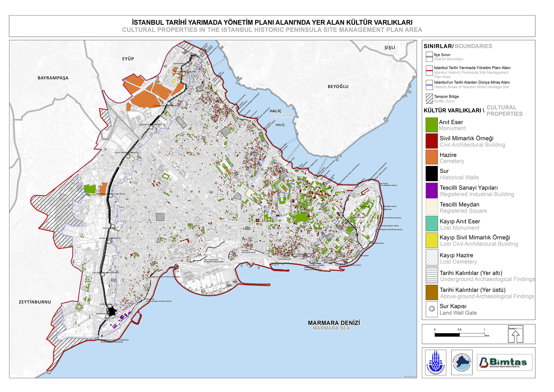
Task: Click the Marmara Denizi map label
Action: [x=334, y=323]
